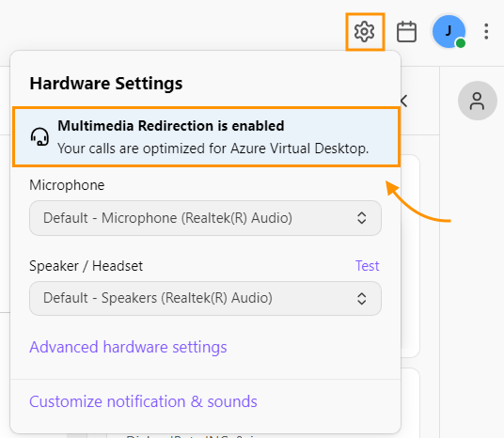
Task: Click the Hardware Settings heading
Action: [x=106, y=84]
